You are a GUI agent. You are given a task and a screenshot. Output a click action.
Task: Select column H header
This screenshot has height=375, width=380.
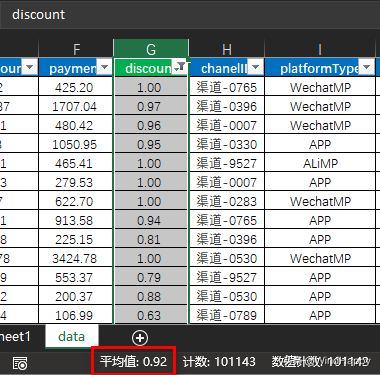click(x=227, y=49)
